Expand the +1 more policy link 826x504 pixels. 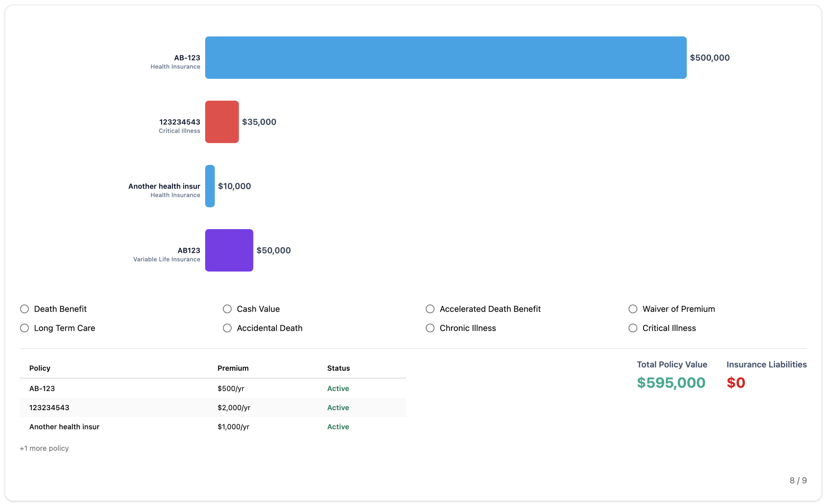tap(44, 448)
